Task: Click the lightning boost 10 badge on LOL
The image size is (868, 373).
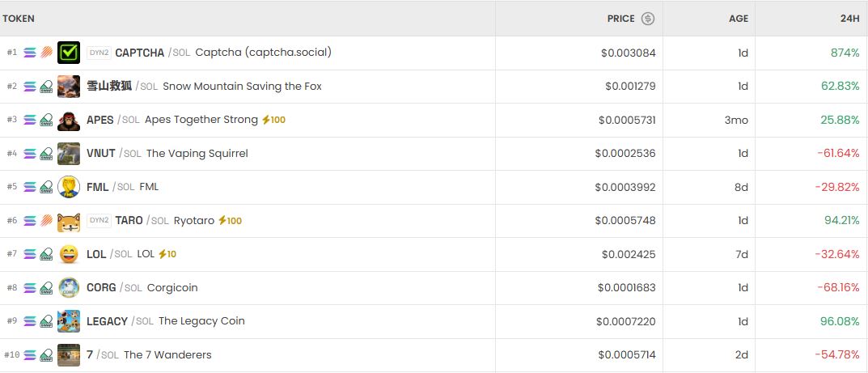Action: [x=167, y=254]
